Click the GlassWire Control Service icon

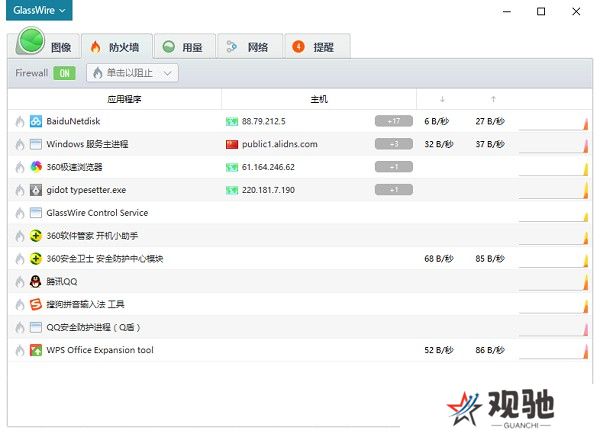(36, 213)
